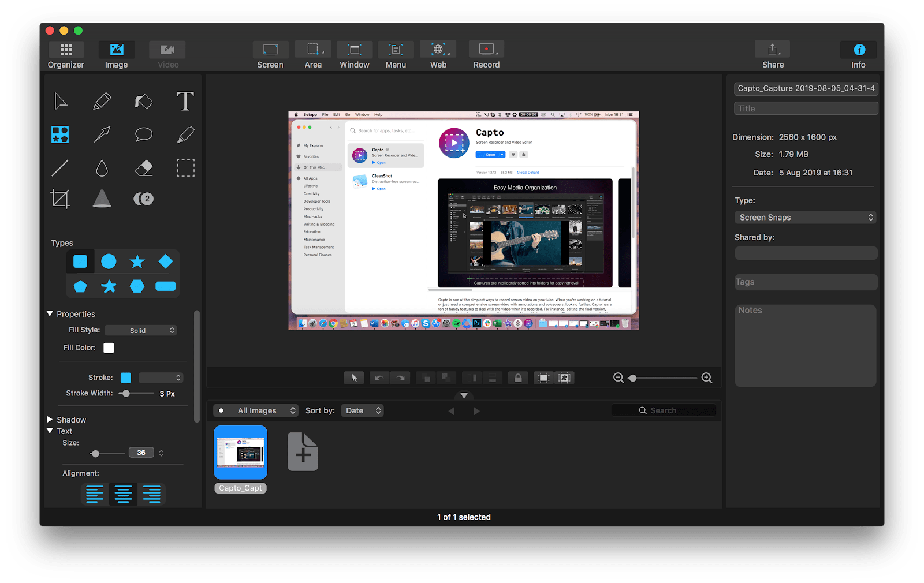This screenshot has height=583, width=924.
Task: Select the arrow annotation tool
Action: tap(102, 134)
